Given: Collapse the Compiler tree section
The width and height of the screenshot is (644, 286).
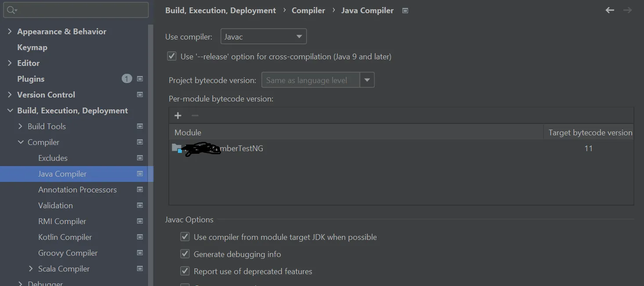Looking at the screenshot, I should tap(21, 142).
